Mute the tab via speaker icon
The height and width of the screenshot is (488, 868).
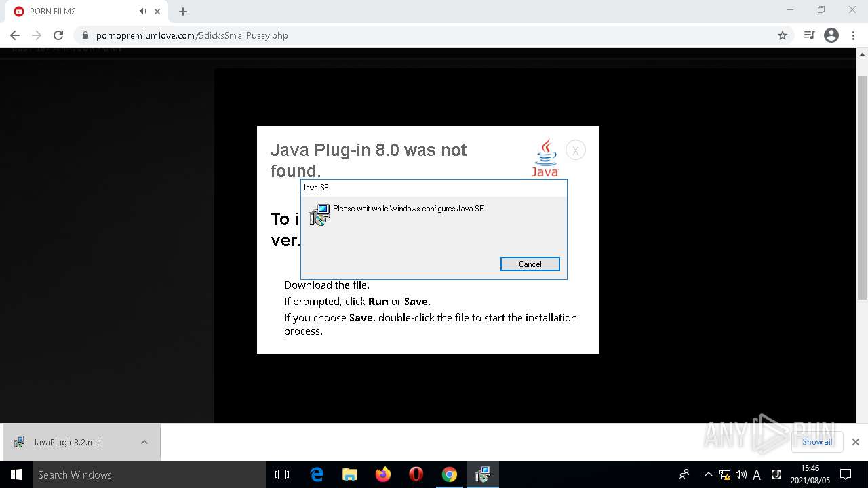point(142,12)
